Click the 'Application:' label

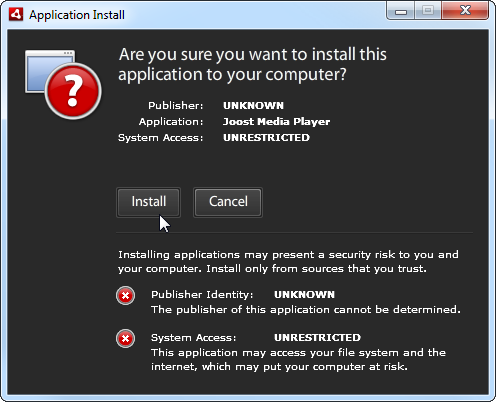(171, 122)
